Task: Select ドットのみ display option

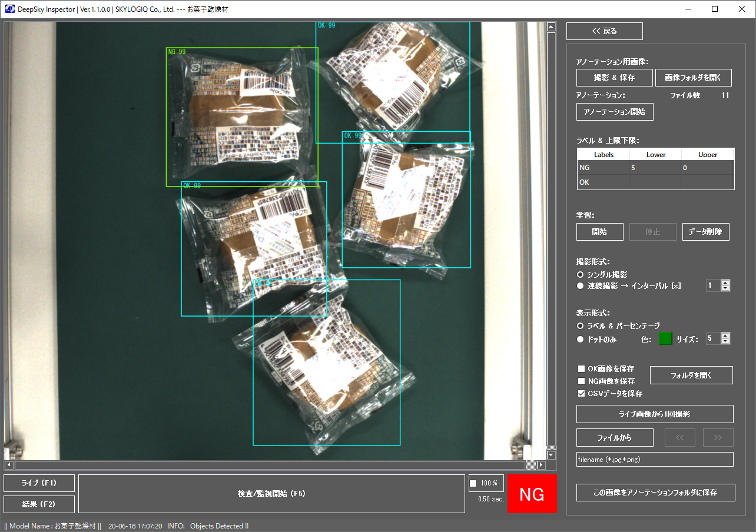Action: (580, 339)
